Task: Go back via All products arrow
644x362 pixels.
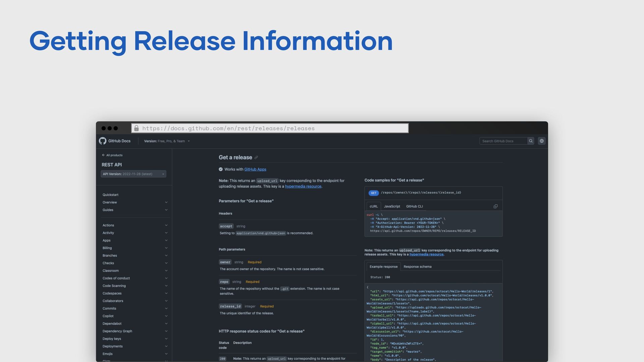Action: coord(112,155)
